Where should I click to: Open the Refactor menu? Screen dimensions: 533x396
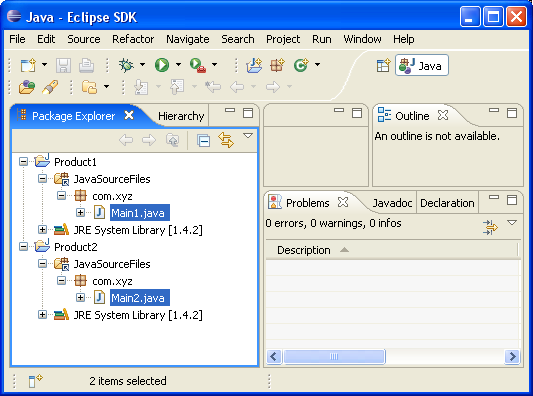(x=133, y=39)
